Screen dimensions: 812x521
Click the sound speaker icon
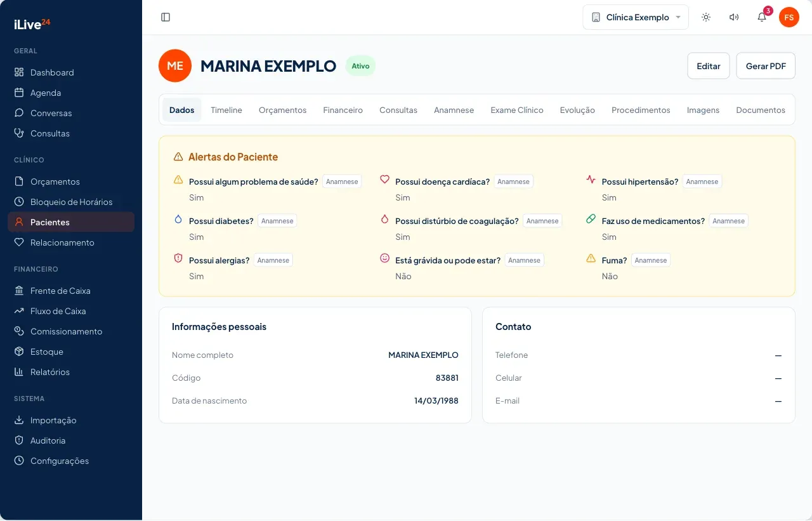734,17
